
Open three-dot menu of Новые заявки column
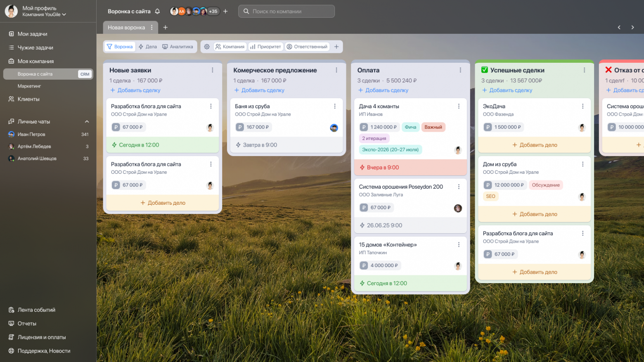(x=213, y=70)
